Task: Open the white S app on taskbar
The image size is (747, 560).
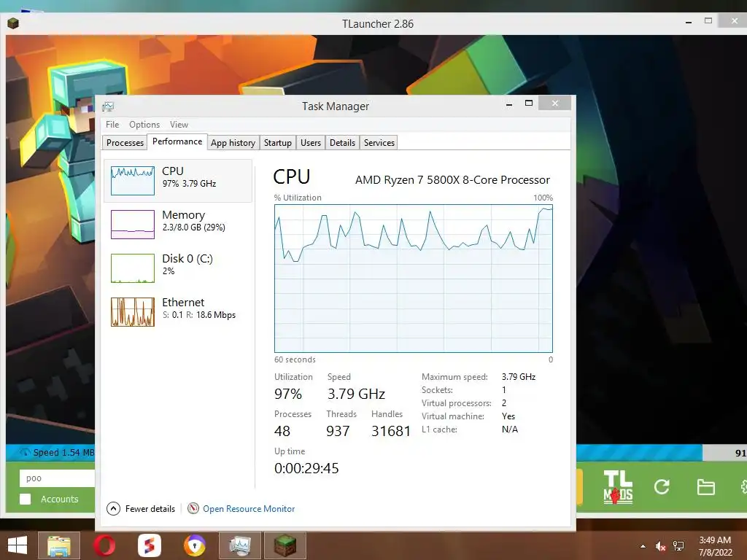Action: click(150, 545)
